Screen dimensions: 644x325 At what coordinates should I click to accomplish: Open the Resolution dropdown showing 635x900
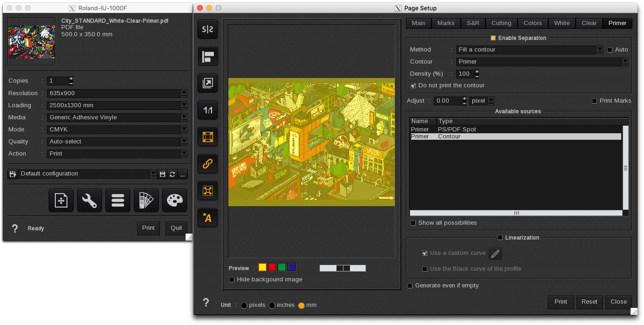(184, 93)
